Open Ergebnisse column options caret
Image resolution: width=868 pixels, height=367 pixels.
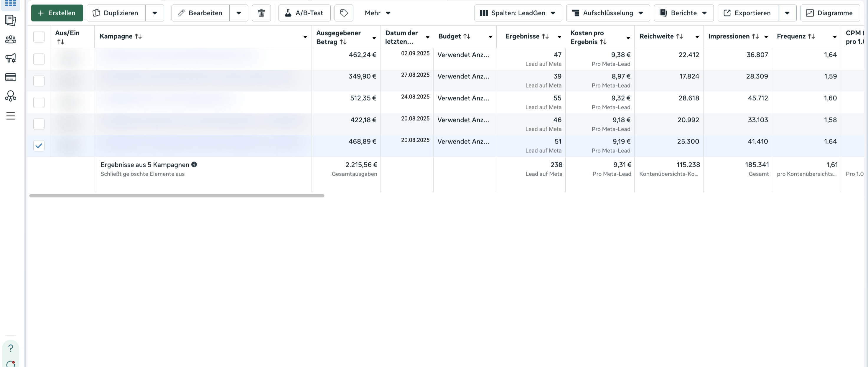click(x=559, y=37)
